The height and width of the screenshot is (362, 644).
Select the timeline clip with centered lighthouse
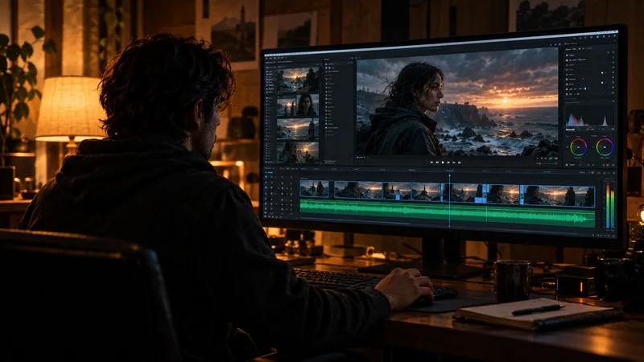click(426, 191)
